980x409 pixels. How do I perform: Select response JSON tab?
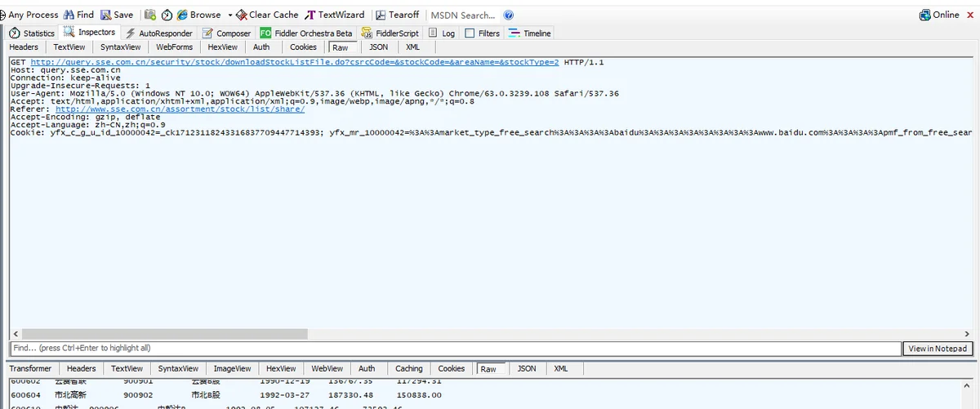(x=527, y=369)
